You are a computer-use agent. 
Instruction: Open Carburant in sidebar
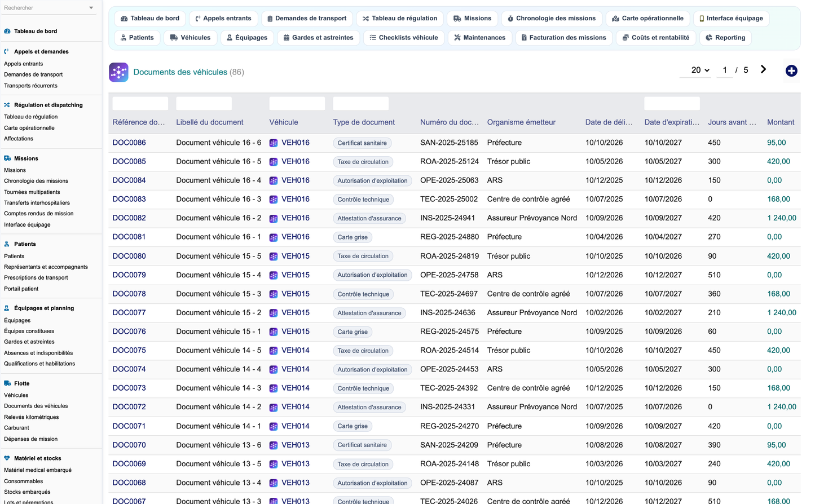click(x=16, y=428)
